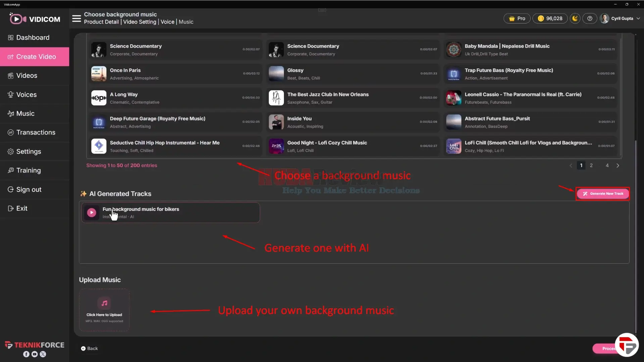The width and height of the screenshot is (644, 362).
Task: Select first Science Documentary track thumbnail
Action: (x=99, y=50)
